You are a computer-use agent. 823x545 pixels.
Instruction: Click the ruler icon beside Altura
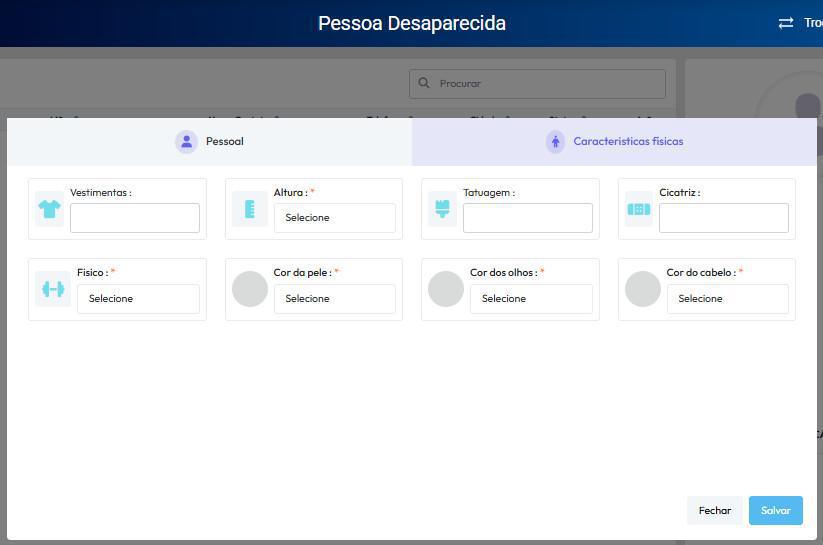coord(250,209)
